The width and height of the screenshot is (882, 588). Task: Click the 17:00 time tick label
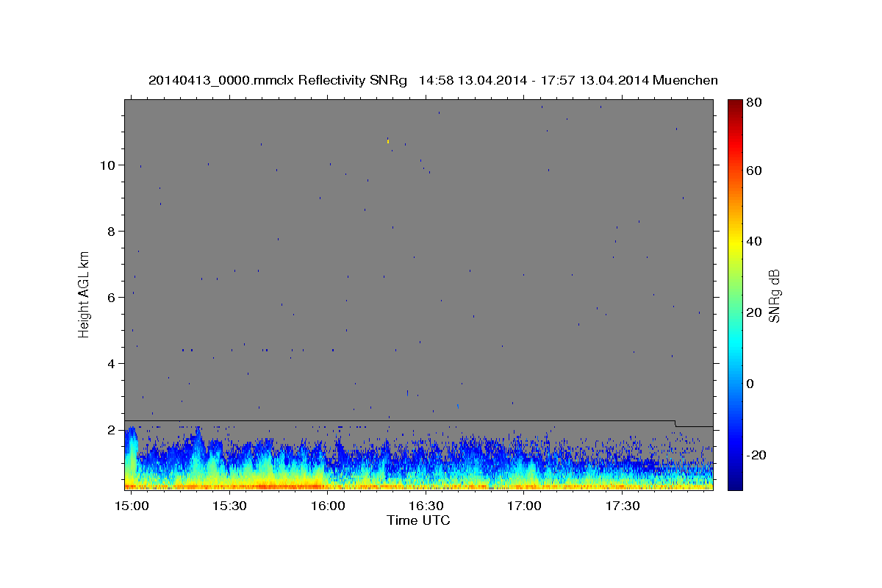point(524,506)
